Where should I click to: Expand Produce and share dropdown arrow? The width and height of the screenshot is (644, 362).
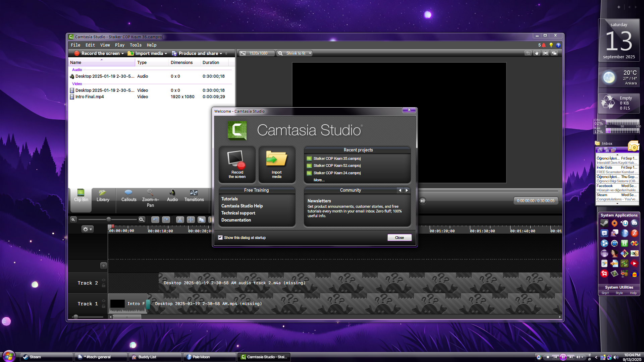(221, 54)
